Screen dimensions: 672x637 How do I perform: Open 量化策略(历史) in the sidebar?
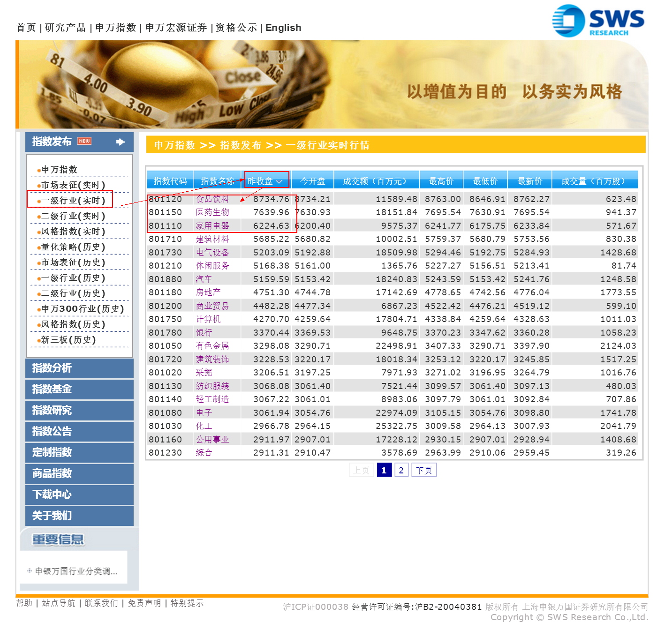point(73,247)
